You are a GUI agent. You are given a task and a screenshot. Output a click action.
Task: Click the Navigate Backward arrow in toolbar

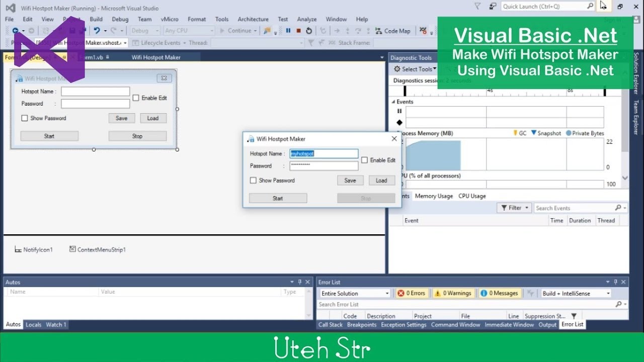[16, 31]
